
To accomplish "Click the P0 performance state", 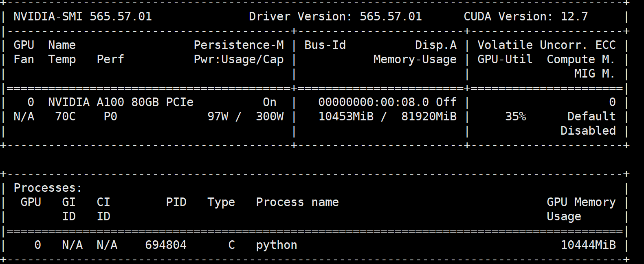I will pyautogui.click(x=110, y=116).
